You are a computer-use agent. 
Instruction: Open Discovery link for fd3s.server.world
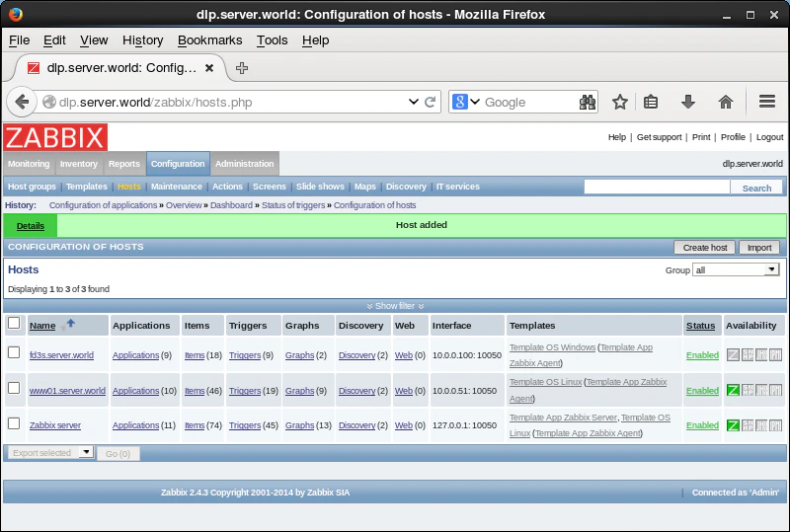(x=356, y=355)
